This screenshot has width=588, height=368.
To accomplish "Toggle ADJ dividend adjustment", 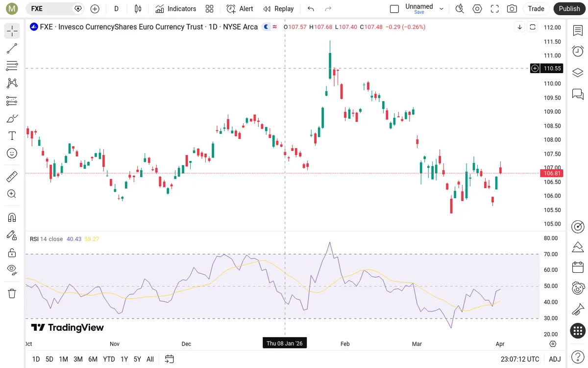I will click(555, 359).
